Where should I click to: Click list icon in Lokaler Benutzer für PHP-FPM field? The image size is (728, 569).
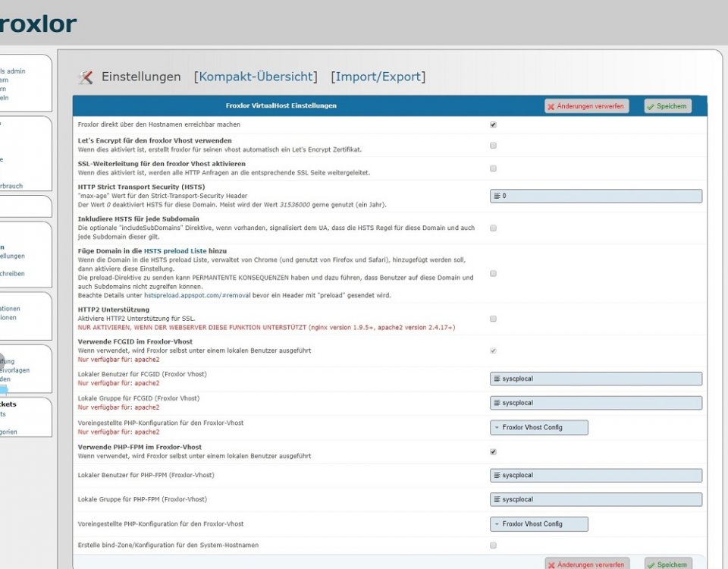click(x=497, y=476)
